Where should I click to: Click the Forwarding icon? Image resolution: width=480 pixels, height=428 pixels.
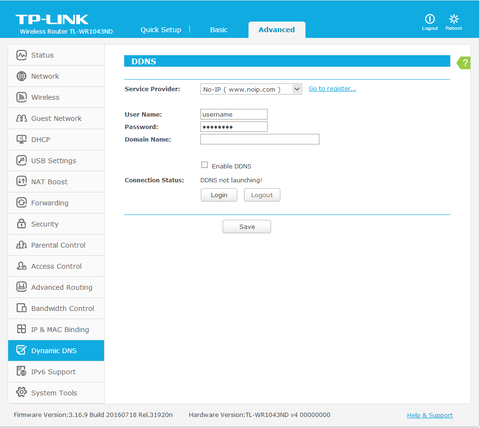21,203
